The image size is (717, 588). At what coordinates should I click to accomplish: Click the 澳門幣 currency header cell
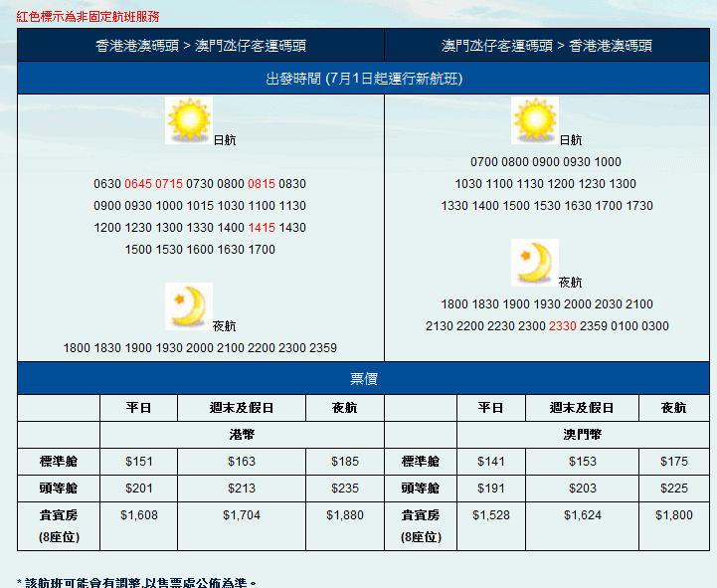click(x=583, y=435)
